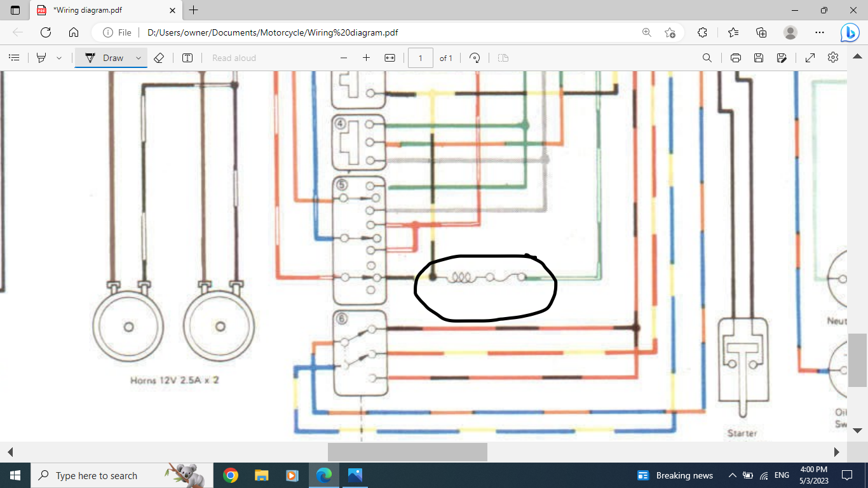Enter full screen mode for the PDF
This screenshot has width=868, height=488.
coord(810,58)
